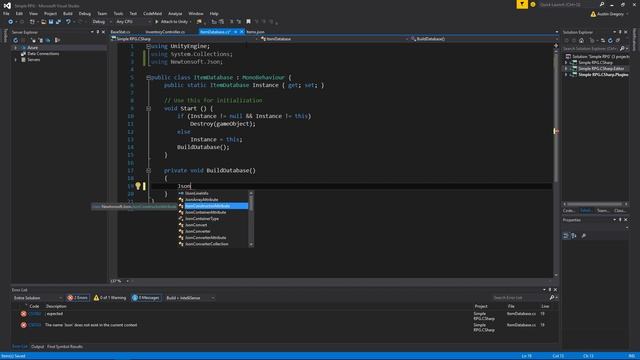Click the Open File toolbar icon
The width and height of the screenshot is (640, 360).
(x=43, y=22)
